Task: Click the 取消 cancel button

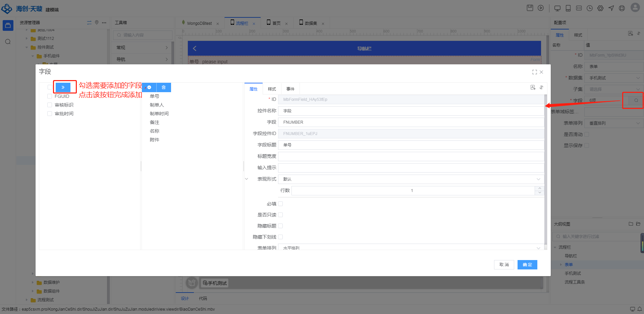Action: tap(504, 265)
